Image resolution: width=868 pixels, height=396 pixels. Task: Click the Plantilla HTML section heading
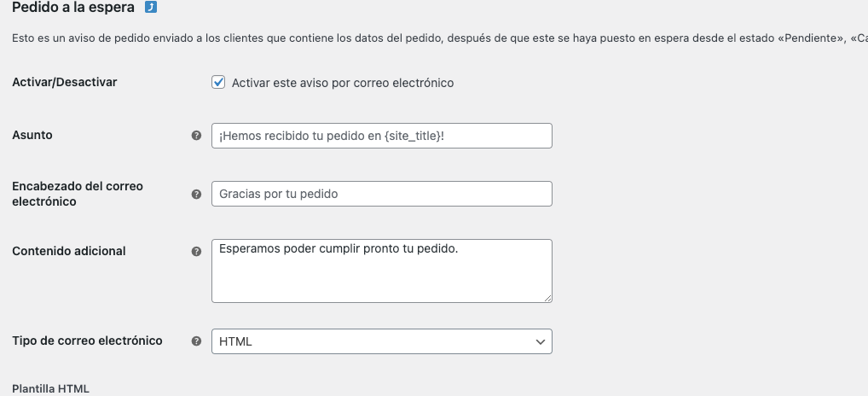tap(50, 388)
